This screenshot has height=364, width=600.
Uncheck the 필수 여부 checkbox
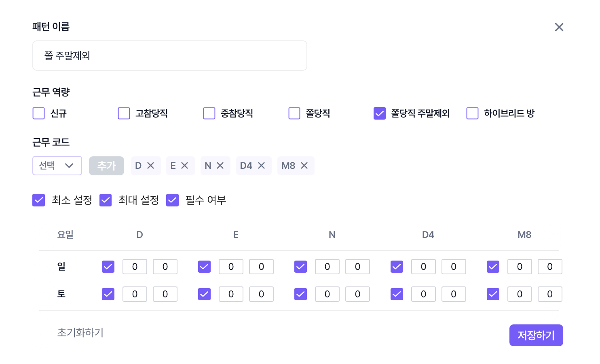[173, 200]
